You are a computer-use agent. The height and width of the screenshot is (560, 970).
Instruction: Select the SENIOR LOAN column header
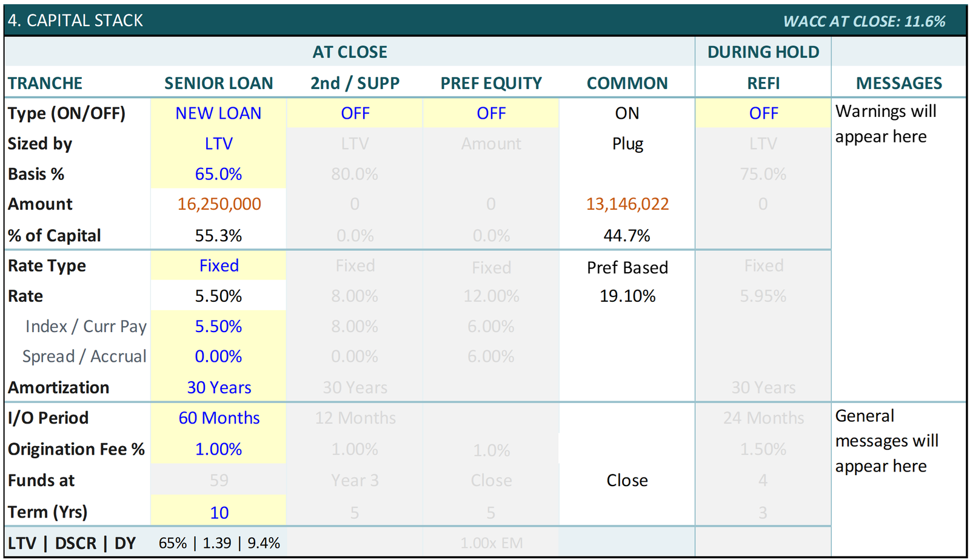tap(218, 83)
